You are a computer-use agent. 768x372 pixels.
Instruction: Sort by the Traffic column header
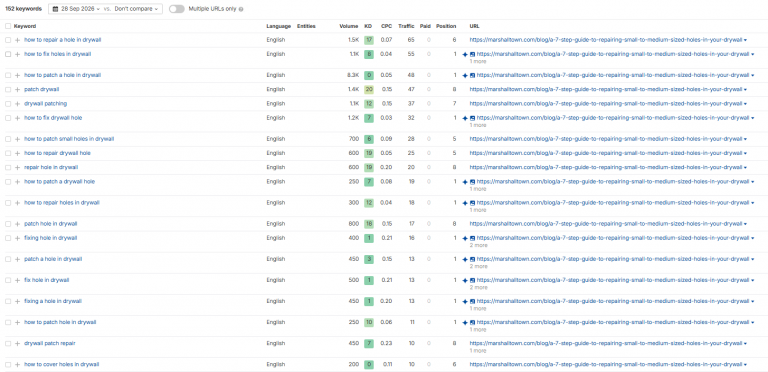[406, 26]
